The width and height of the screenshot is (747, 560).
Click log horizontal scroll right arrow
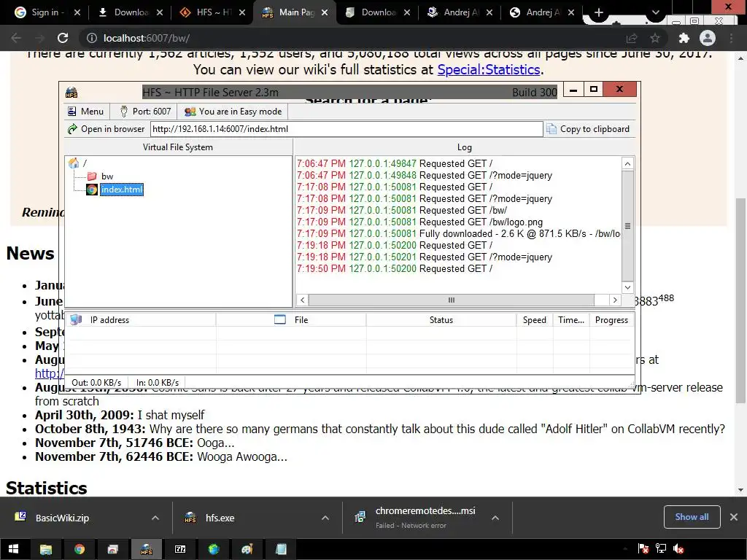(x=614, y=300)
